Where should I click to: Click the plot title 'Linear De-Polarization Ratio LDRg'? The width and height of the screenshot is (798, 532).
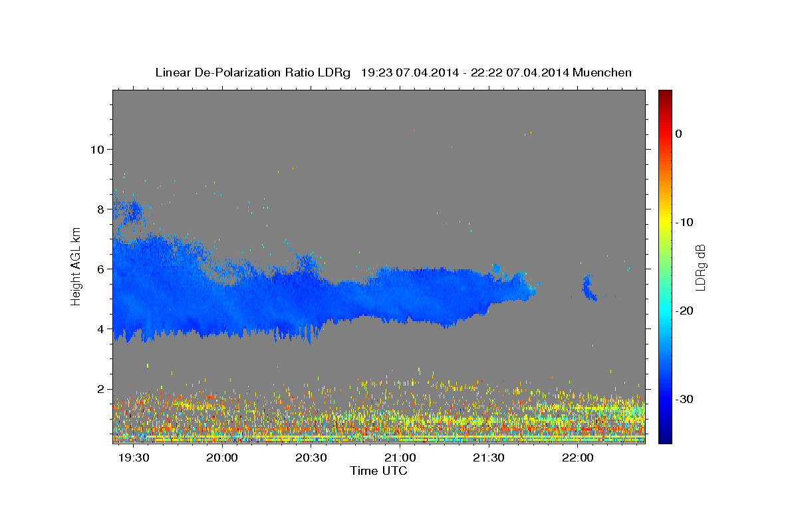coord(253,72)
